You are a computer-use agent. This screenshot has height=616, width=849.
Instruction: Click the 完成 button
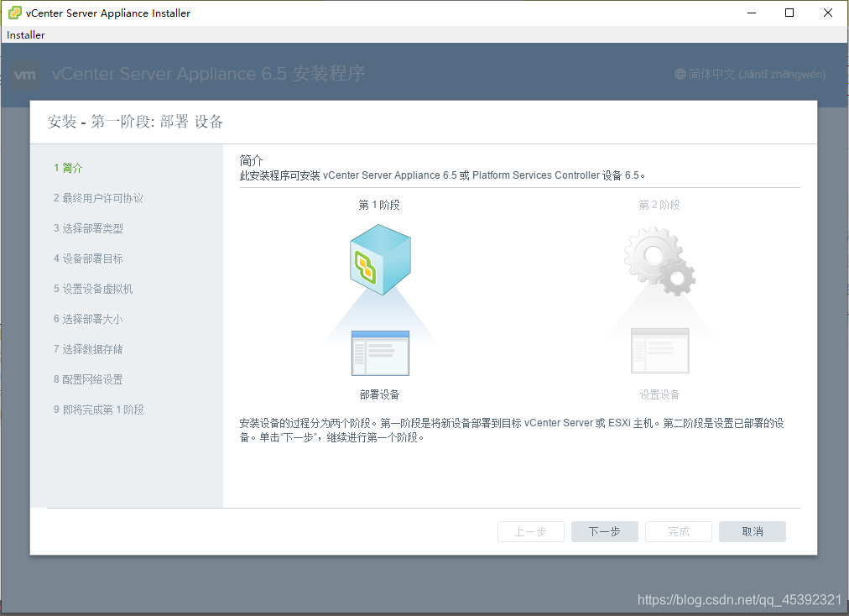pos(679,531)
